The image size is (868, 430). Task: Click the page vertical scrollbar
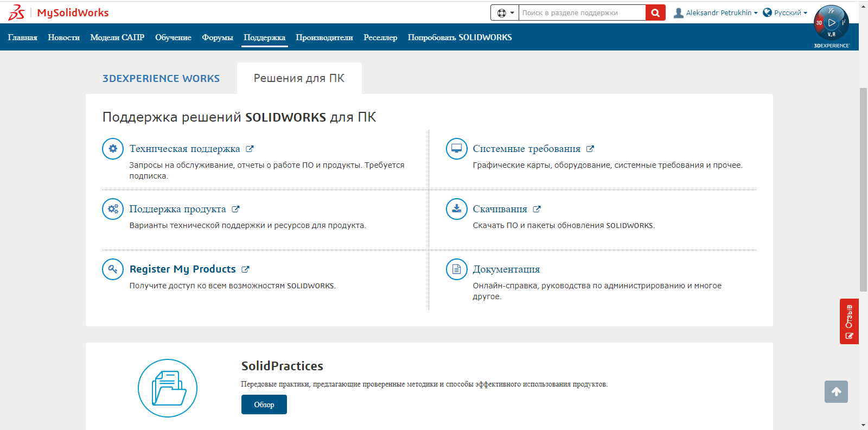(863, 190)
